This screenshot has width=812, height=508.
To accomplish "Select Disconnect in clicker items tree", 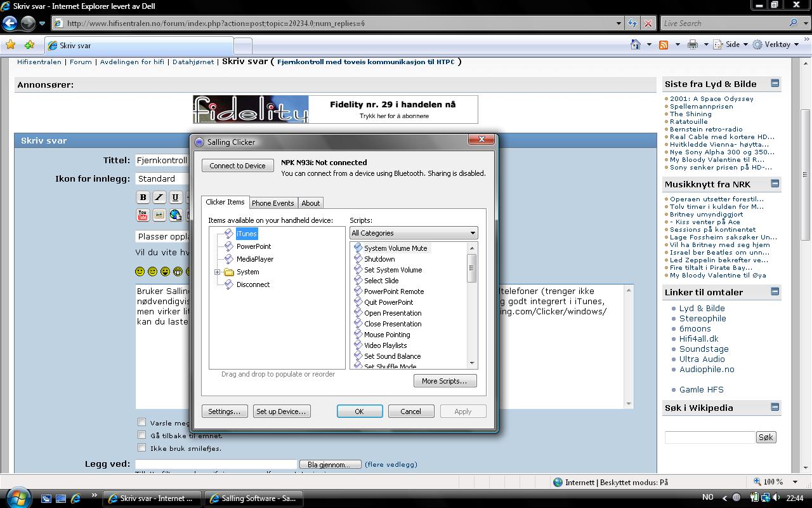I will (x=253, y=284).
